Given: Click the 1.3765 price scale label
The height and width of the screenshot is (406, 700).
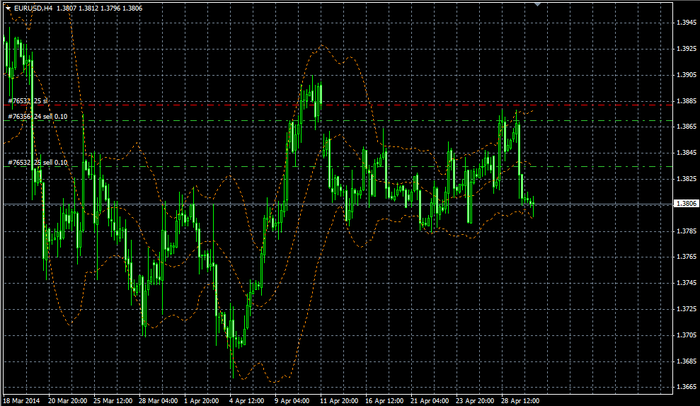Looking at the screenshot, I should coord(686,257).
